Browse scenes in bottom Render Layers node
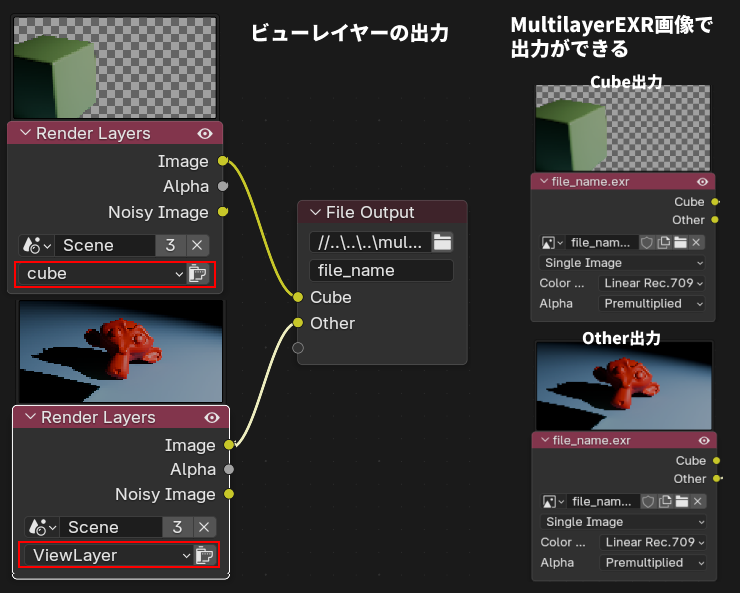Viewport: 740px width, 593px height. click(41, 527)
